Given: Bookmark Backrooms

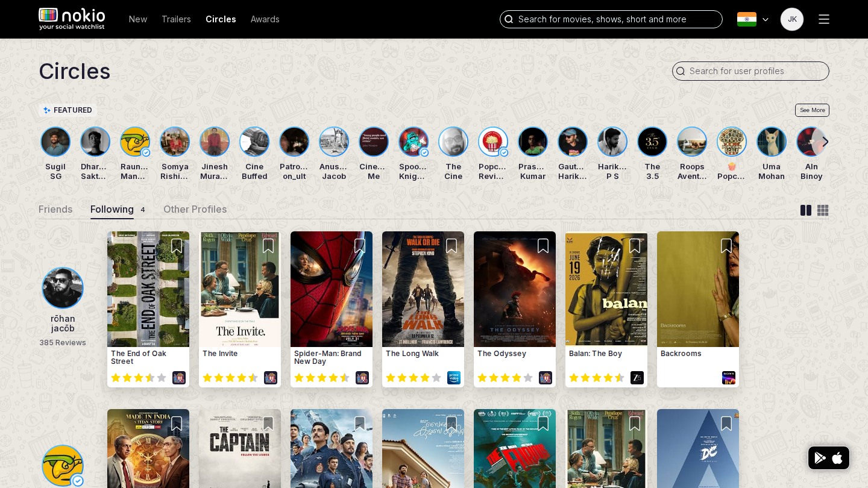Looking at the screenshot, I should (x=726, y=246).
